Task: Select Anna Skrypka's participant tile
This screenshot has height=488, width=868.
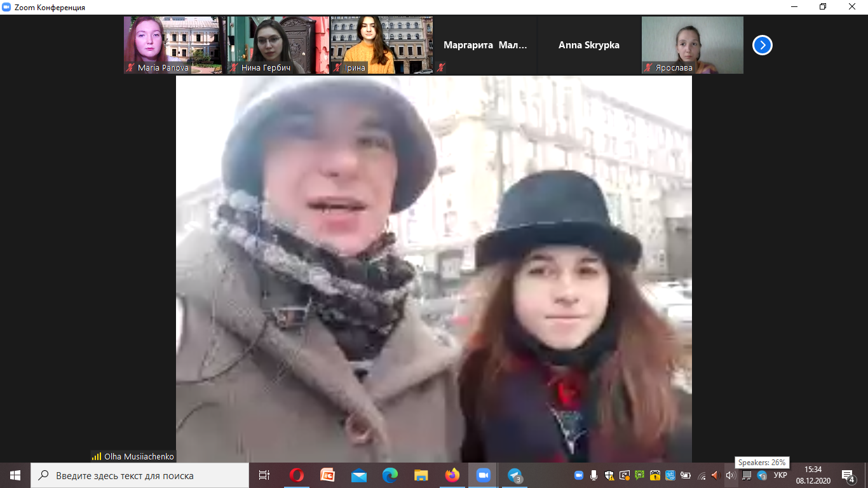Action: pos(589,45)
